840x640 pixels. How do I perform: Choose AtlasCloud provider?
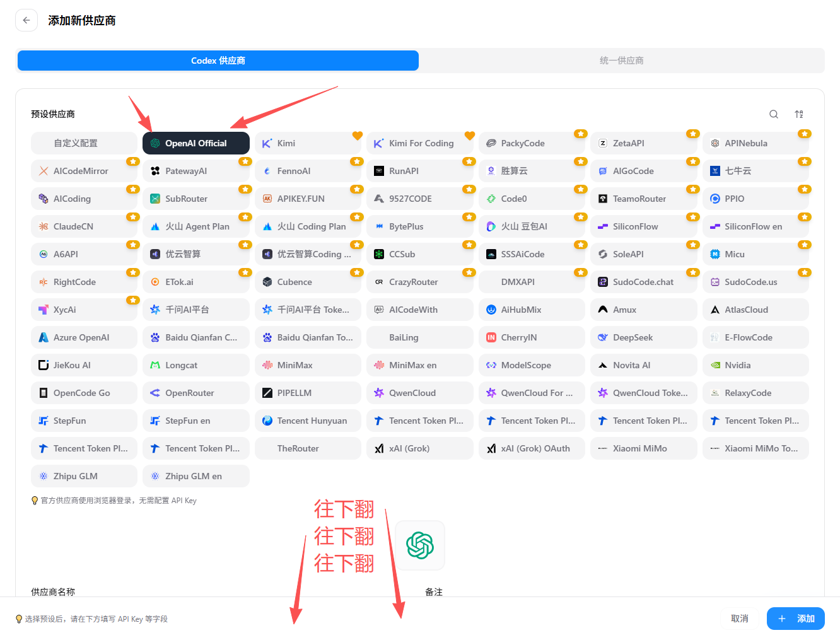(755, 310)
